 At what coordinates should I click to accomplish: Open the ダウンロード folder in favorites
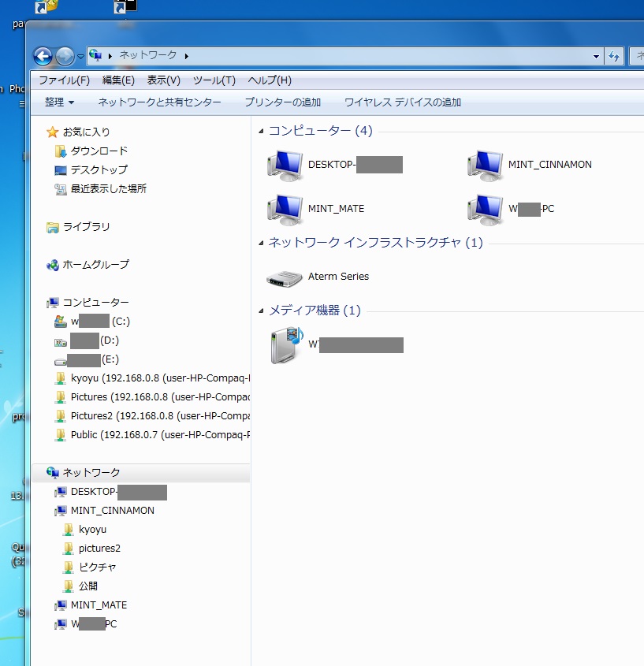tap(99, 151)
